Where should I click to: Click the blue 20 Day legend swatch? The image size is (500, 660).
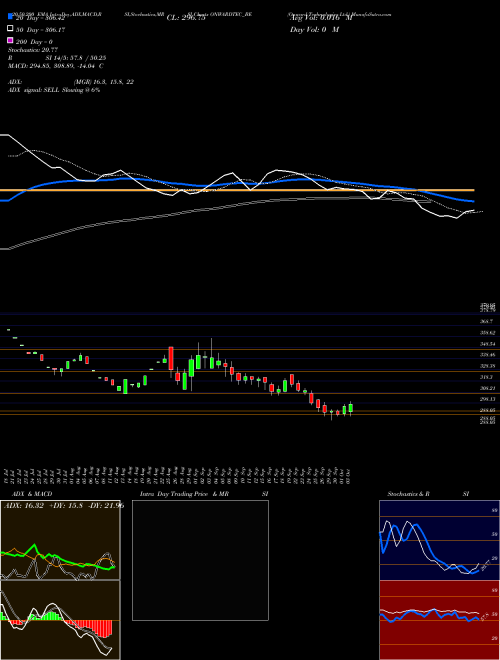pos(10,17)
